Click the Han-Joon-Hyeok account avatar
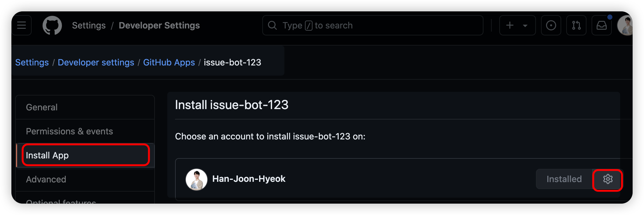Screen dimensions: 644x215 coord(196,179)
